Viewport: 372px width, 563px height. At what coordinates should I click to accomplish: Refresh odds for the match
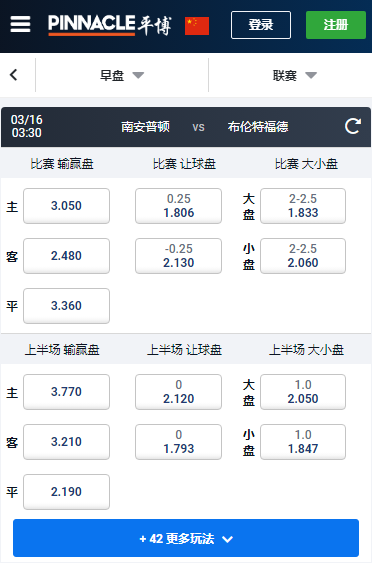tap(353, 126)
